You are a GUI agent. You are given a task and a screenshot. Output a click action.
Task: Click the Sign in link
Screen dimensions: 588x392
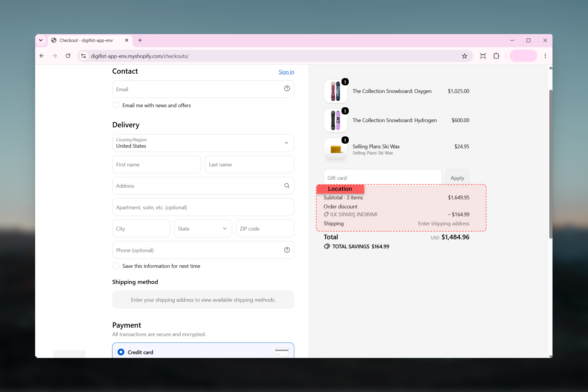click(x=286, y=72)
